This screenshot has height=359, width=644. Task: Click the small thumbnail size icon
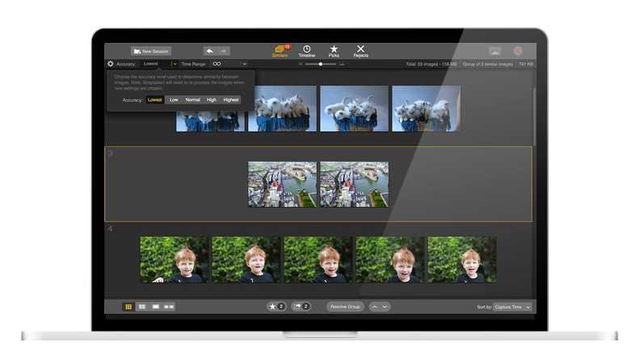[x=301, y=64]
